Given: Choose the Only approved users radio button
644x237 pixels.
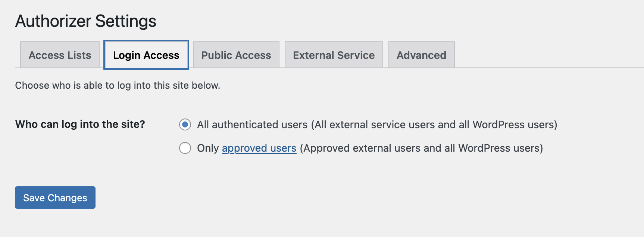Looking at the screenshot, I should tap(185, 148).
